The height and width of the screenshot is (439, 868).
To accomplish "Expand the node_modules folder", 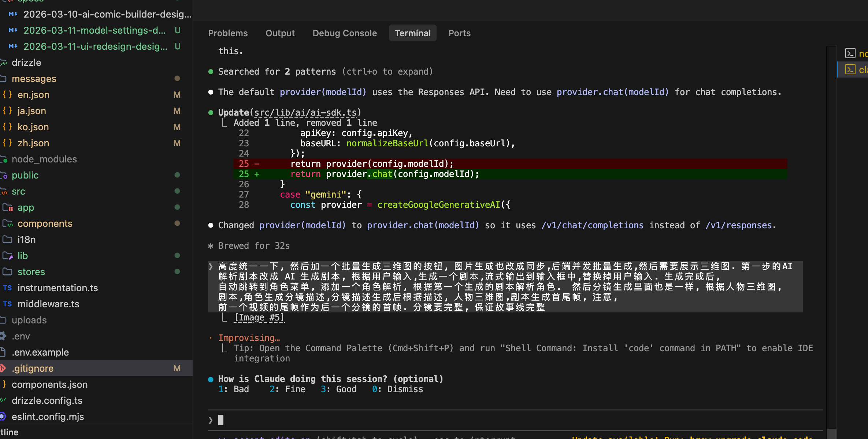I will [x=44, y=159].
